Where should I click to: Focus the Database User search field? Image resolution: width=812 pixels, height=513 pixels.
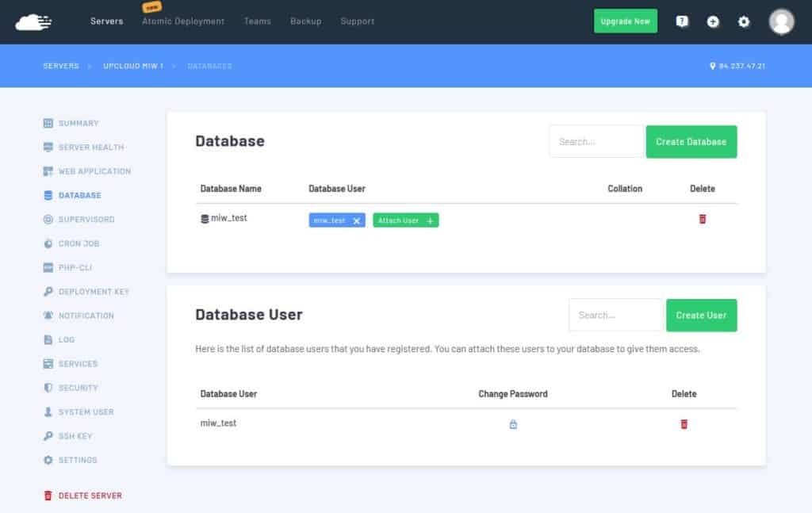click(615, 316)
